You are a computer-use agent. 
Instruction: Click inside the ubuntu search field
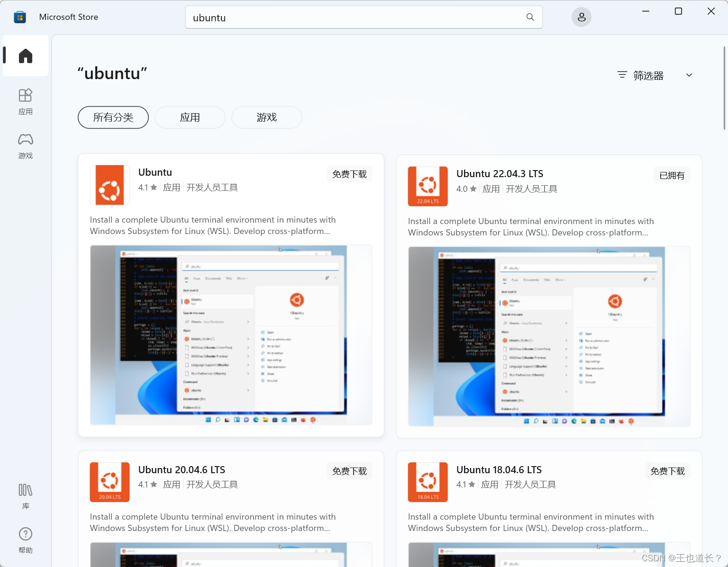pos(332,17)
